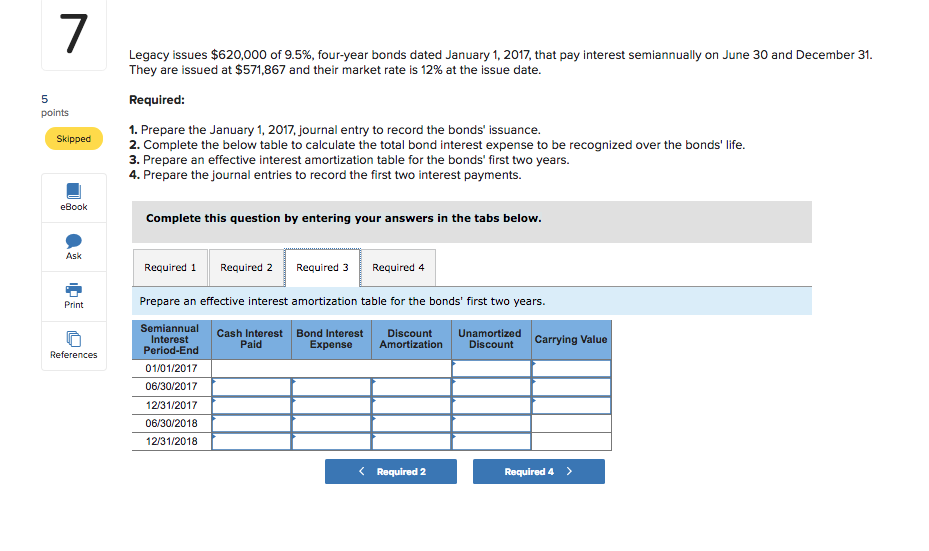The image size is (929, 551).
Task: Click Discount Amortization cell for 12/31/2017
Action: coord(411,405)
